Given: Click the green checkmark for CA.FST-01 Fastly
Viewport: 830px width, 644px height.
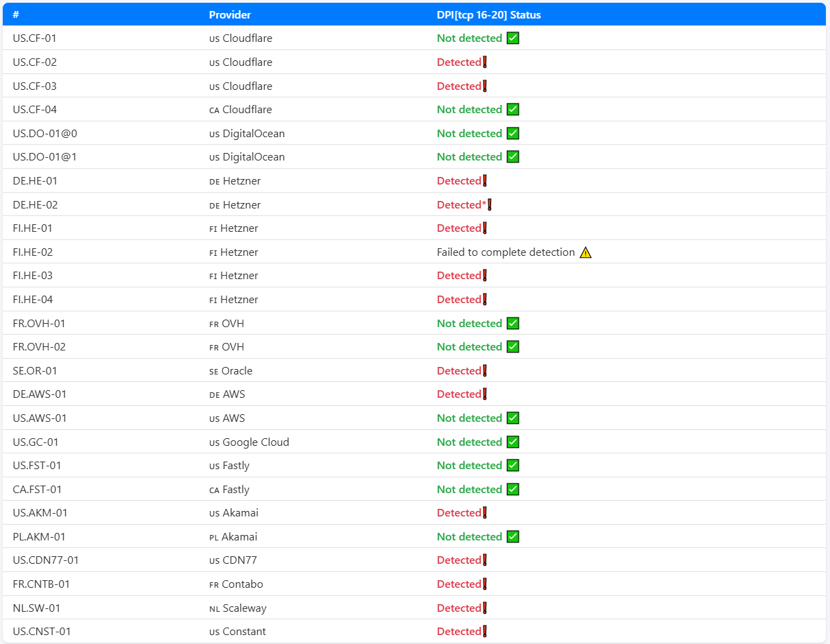Looking at the screenshot, I should (x=512, y=490).
